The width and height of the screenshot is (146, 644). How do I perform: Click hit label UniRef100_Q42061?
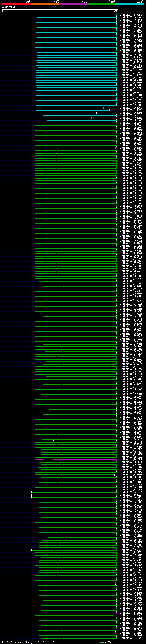131,108
